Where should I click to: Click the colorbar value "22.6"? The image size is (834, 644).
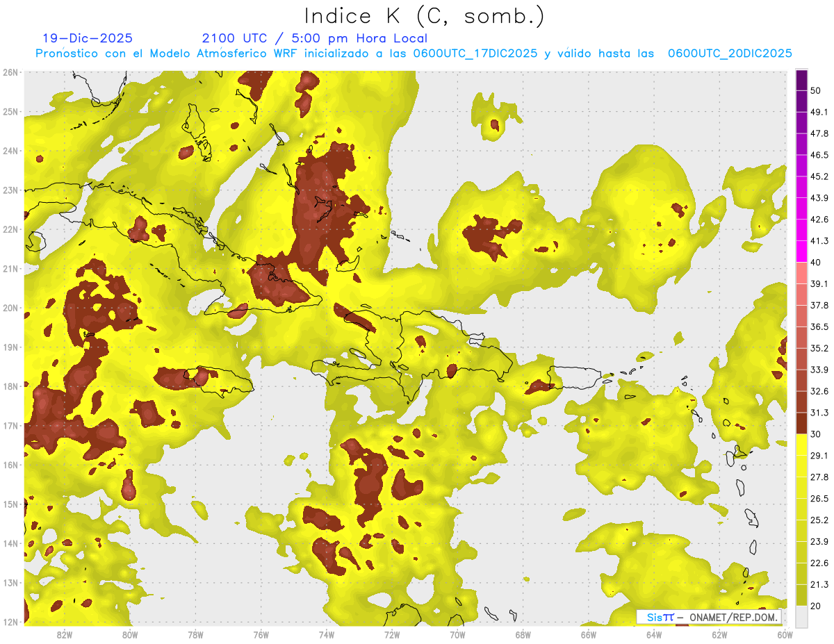pyautogui.click(x=819, y=563)
